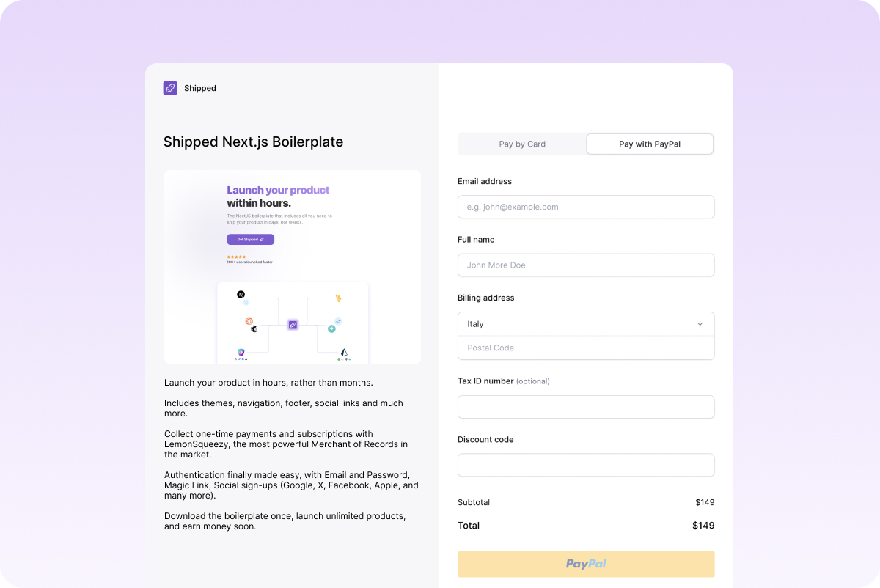This screenshot has width=880, height=588.
Task: Click the purple rocket icon in preview diagram
Action: coord(293,325)
